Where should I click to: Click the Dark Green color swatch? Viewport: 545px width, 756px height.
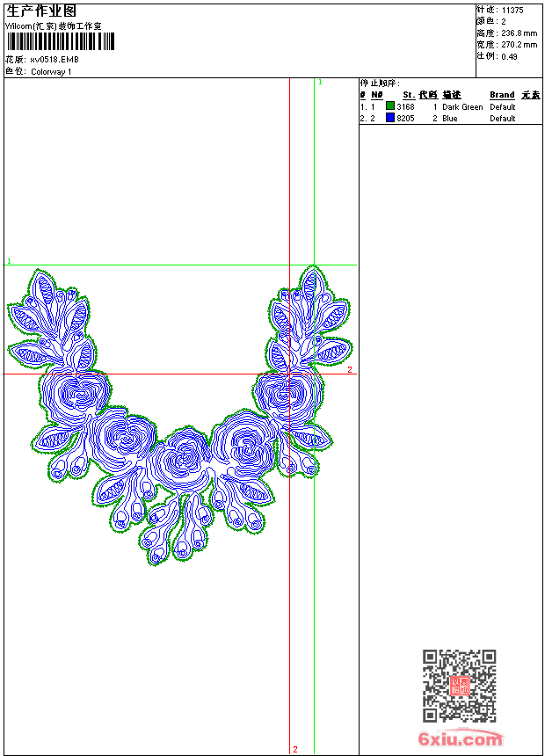point(390,106)
